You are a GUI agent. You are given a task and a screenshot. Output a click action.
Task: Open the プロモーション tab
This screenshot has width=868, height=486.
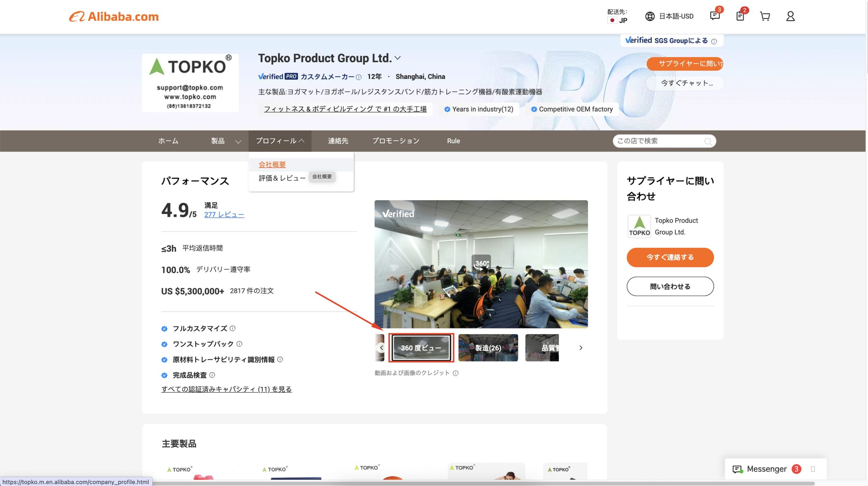[x=396, y=141]
